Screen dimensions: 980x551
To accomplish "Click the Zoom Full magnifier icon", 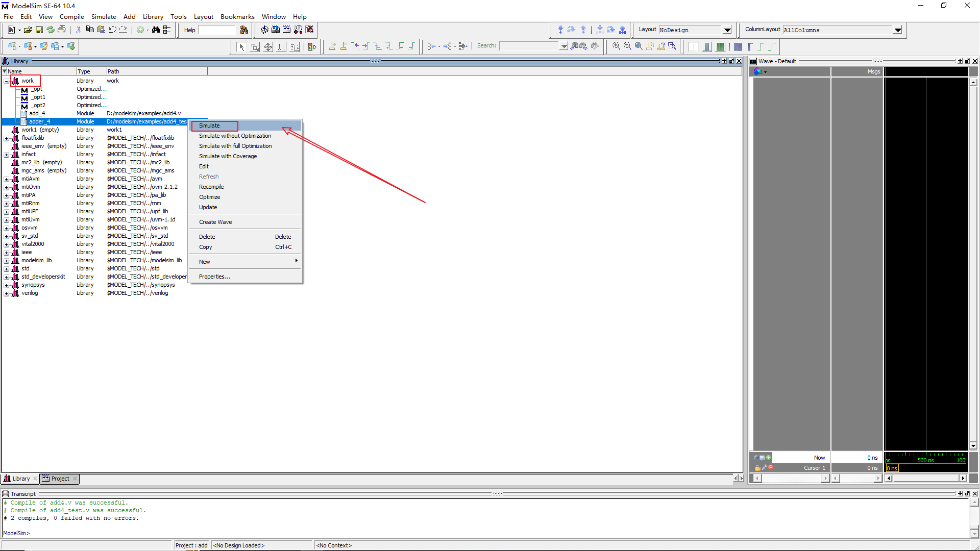I will tap(639, 46).
